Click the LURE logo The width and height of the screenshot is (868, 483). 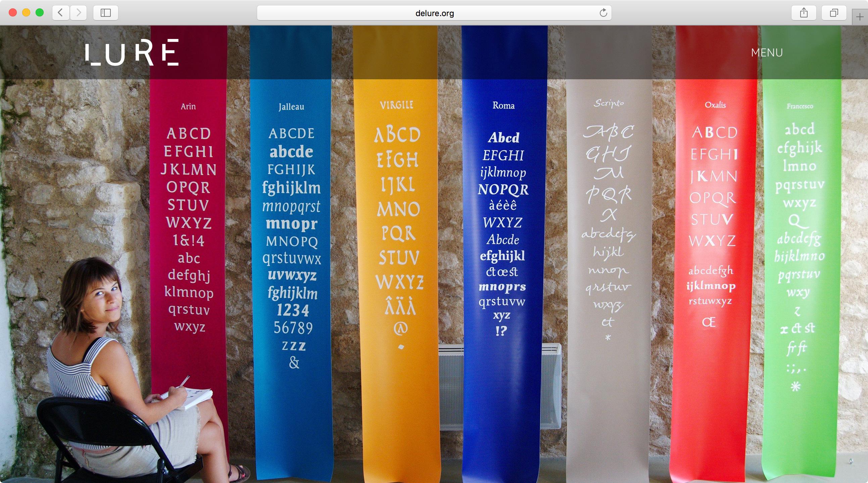click(132, 52)
